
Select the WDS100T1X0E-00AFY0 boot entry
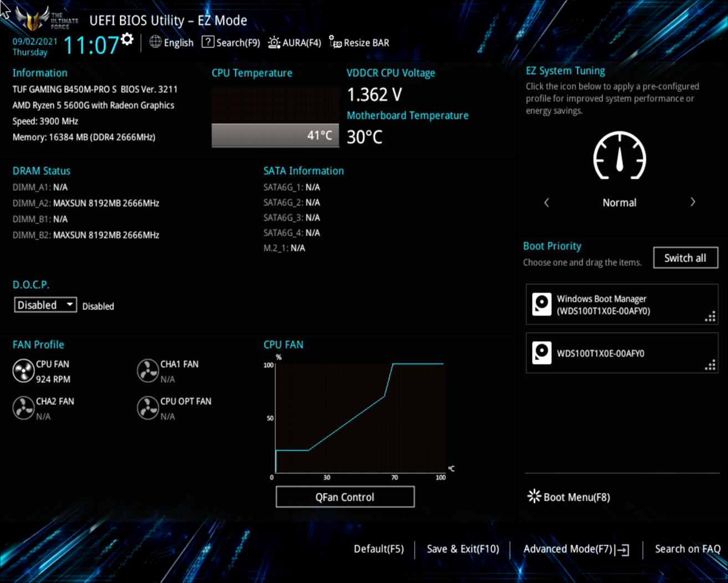point(622,353)
